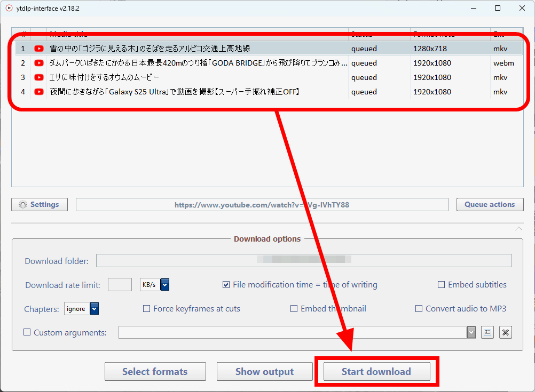Open the KB/s rate unit dropdown
The image size is (535, 392).
pos(164,285)
